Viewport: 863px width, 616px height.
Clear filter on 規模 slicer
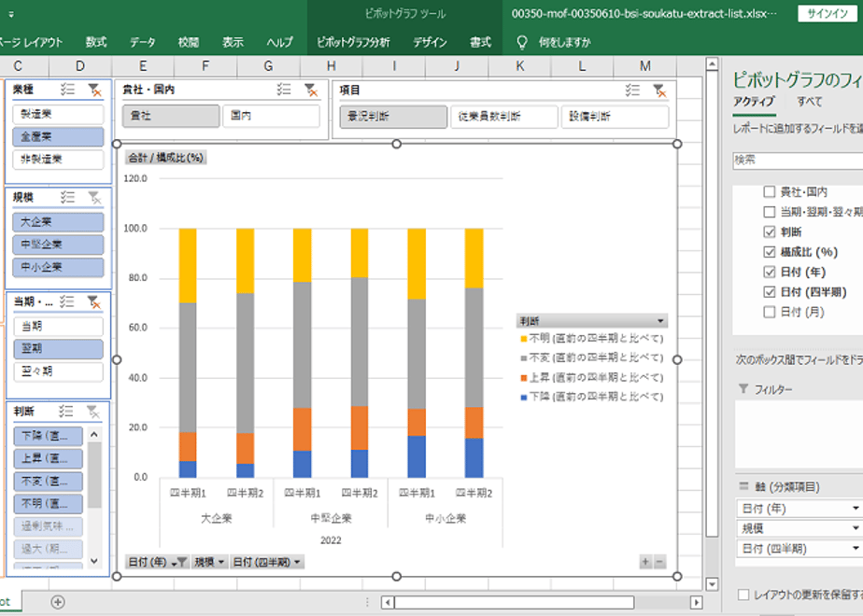pos(94,197)
